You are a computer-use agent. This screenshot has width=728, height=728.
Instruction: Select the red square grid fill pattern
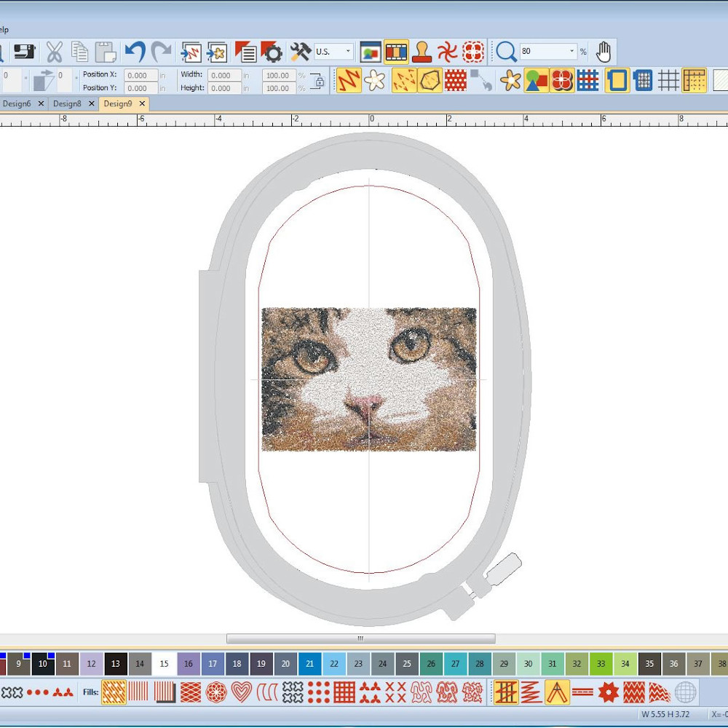(x=344, y=692)
